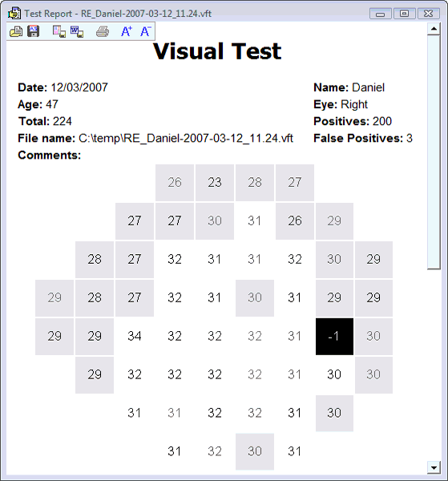Viewport: 448px width, 481px height.
Task: Click the File name path text
Action: point(186,139)
